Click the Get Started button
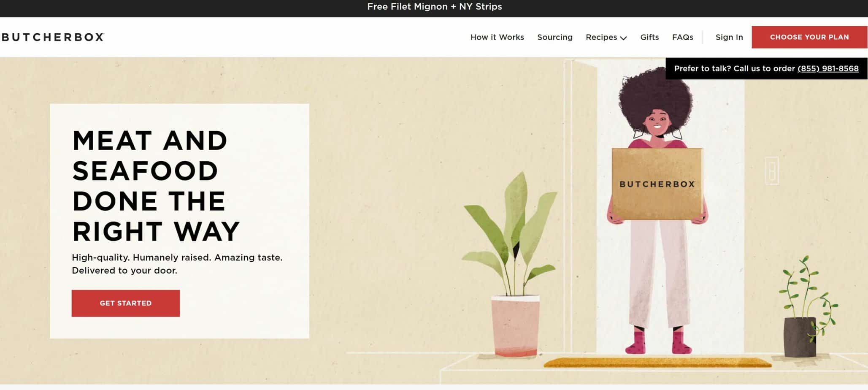Image resolution: width=868 pixels, height=390 pixels. click(125, 303)
